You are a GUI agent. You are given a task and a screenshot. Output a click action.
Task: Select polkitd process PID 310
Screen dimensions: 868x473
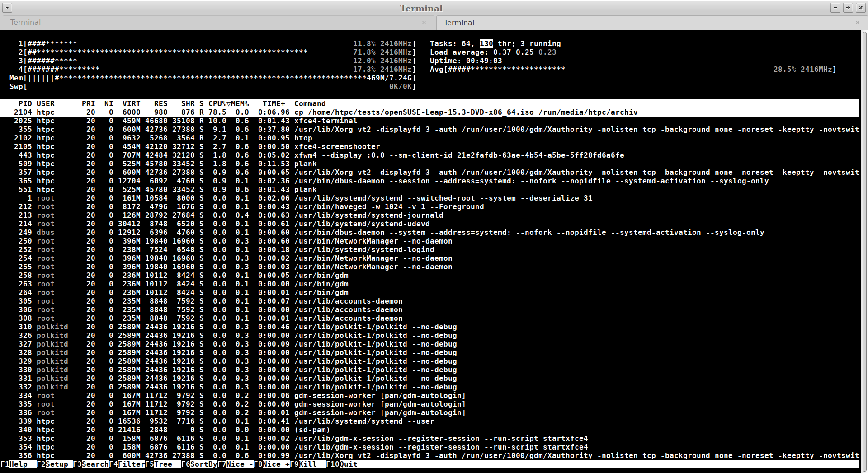pyautogui.click(x=429, y=327)
